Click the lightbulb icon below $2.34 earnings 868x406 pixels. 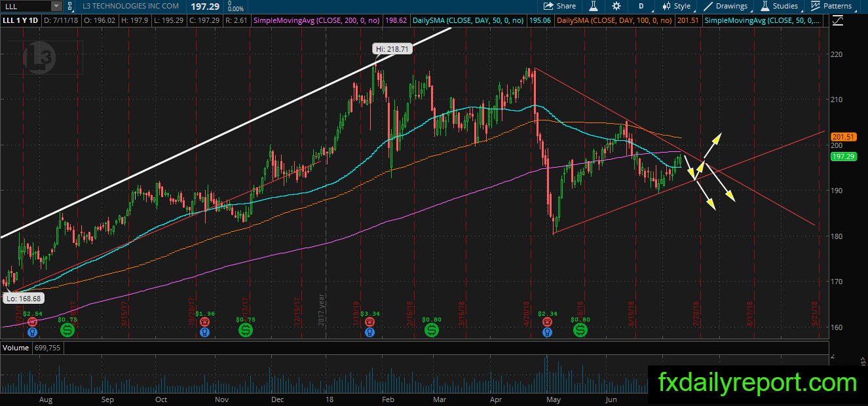[547, 332]
